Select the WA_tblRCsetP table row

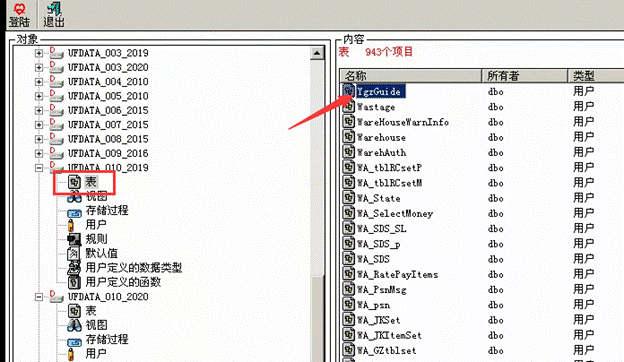(389, 168)
